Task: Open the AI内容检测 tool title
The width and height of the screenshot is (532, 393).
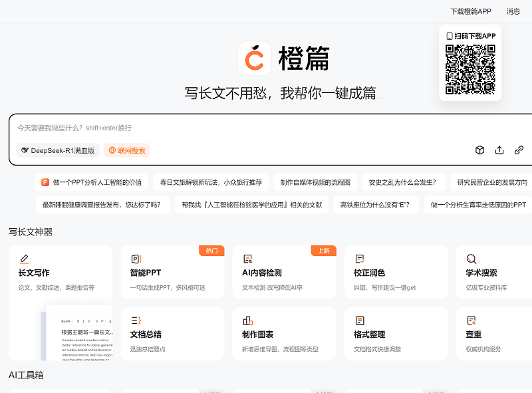Action: click(262, 273)
